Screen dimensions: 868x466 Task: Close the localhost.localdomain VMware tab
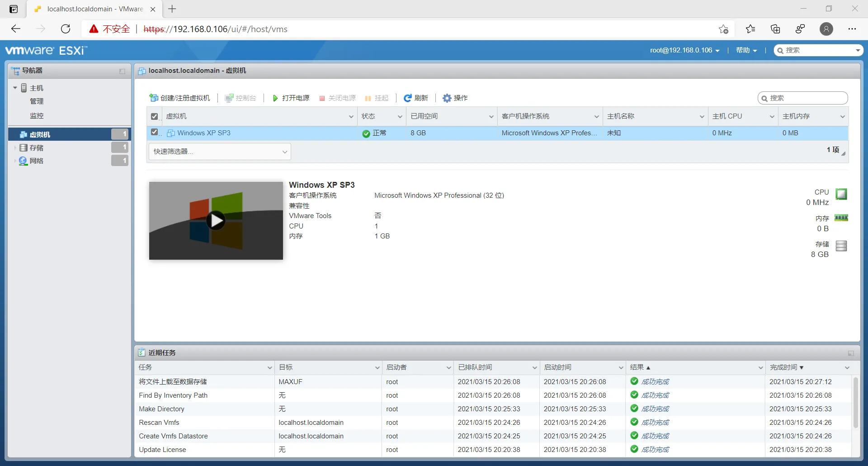coord(153,9)
